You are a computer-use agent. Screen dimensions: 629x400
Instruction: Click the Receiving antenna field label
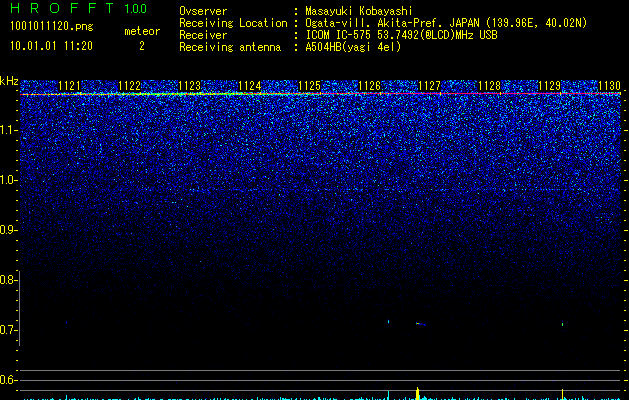[x=230, y=47]
